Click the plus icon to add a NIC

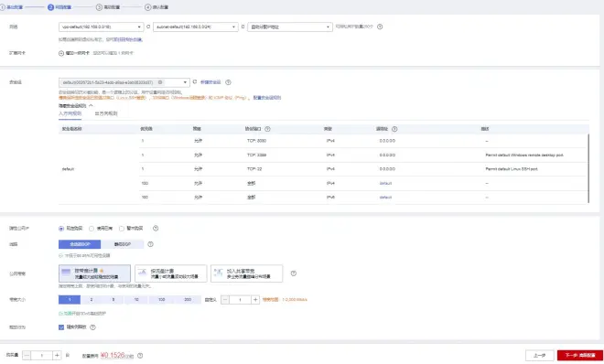click(61, 53)
